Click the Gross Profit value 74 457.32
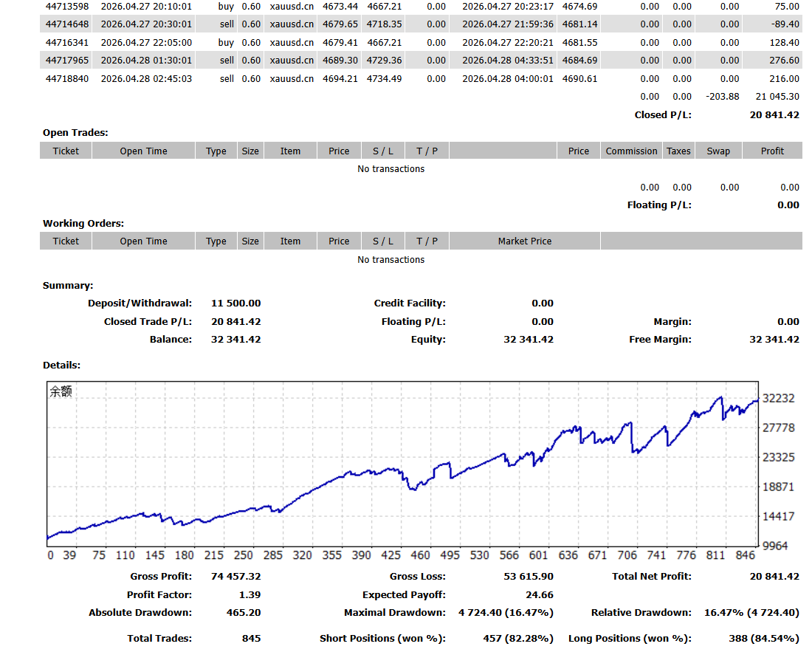The height and width of the screenshot is (652, 812). 235,576
